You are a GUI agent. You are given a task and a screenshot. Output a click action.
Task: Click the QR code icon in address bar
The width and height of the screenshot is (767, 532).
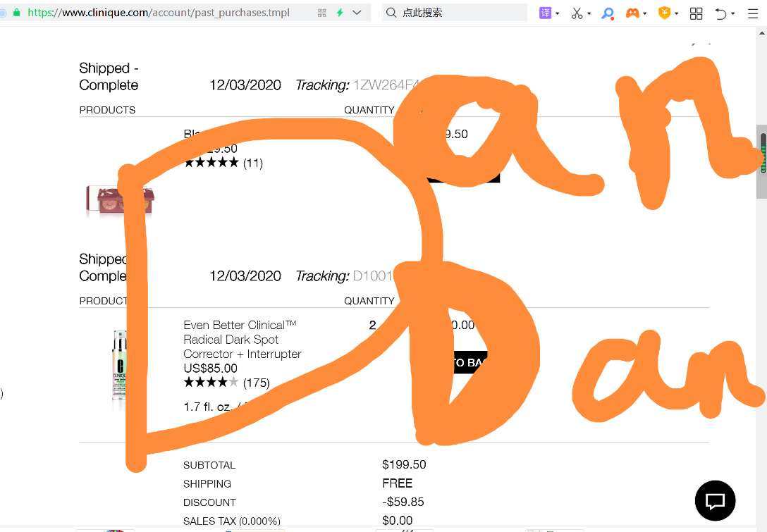[x=322, y=13]
